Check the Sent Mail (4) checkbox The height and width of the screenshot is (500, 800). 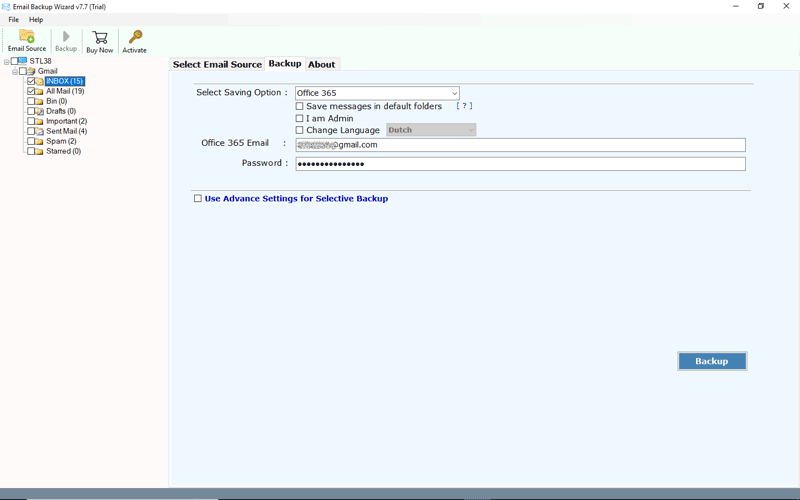[x=31, y=131]
